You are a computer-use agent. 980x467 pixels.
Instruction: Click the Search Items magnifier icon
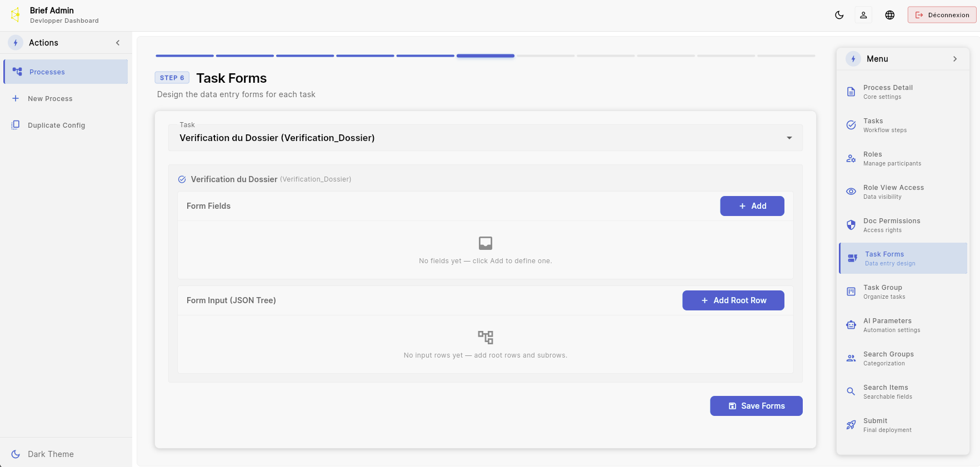pos(851,391)
